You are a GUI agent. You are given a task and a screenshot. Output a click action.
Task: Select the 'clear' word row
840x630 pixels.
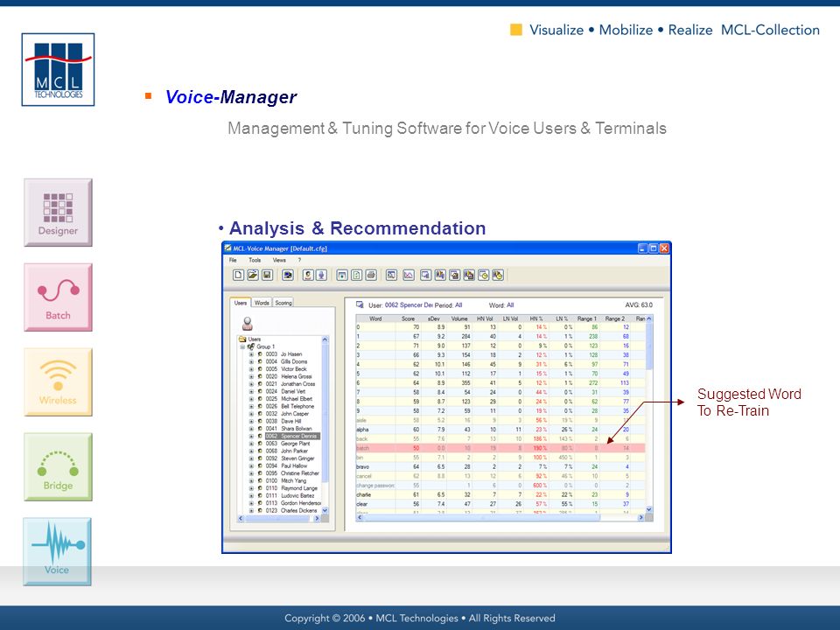500,504
